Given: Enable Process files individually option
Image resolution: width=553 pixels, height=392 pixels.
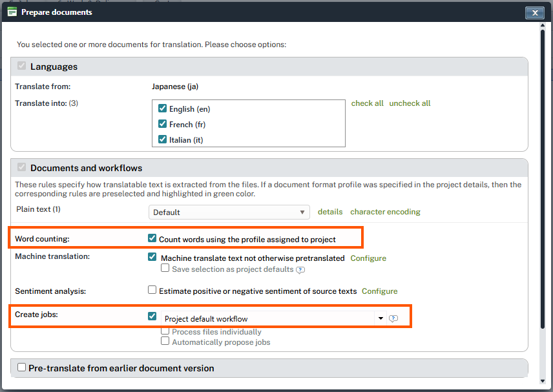Looking at the screenshot, I should [x=165, y=331].
